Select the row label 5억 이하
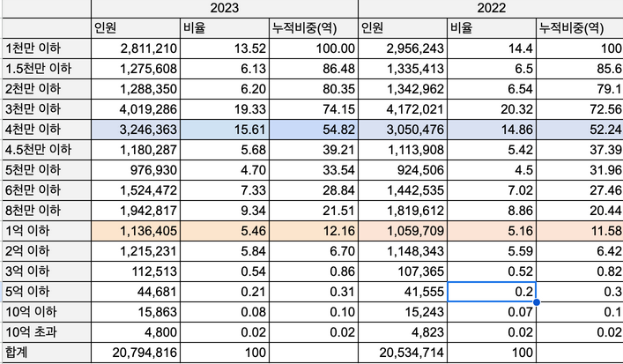 [47, 292]
